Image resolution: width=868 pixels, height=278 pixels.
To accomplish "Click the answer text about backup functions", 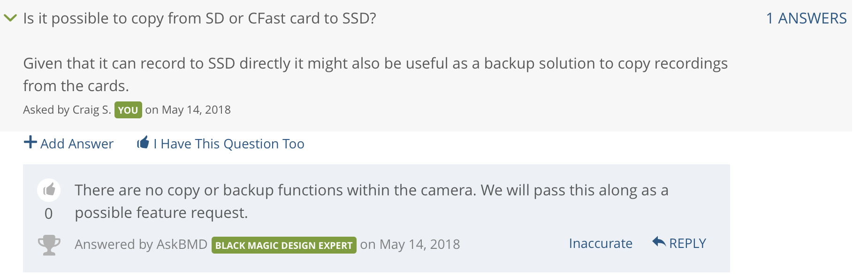I will [372, 201].
